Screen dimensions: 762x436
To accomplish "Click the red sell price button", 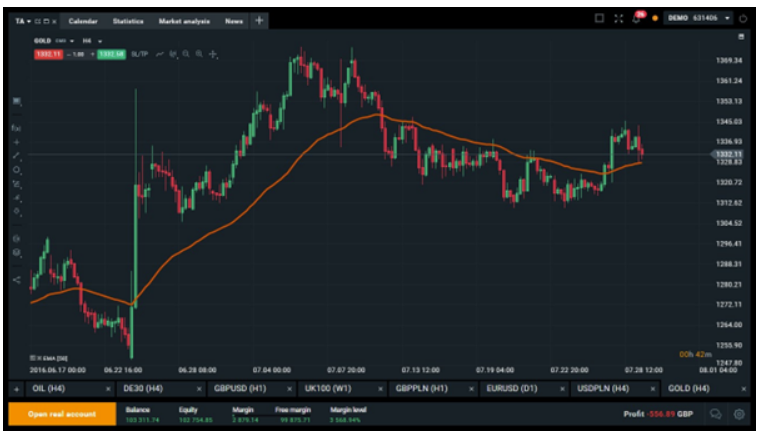I will click(48, 54).
